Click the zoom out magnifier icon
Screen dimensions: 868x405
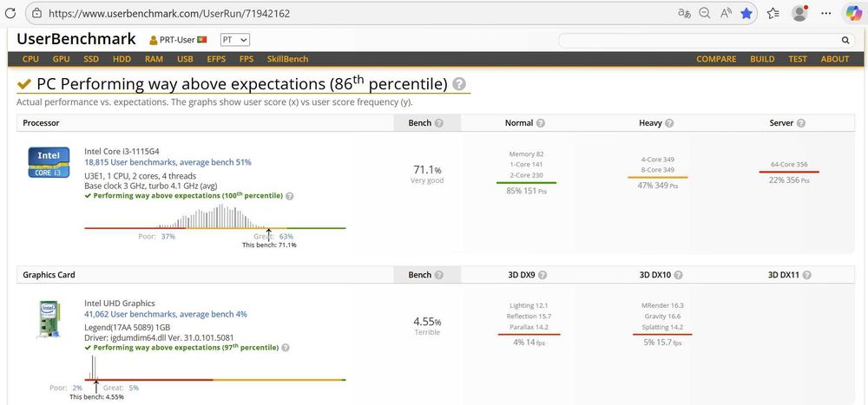click(x=705, y=14)
